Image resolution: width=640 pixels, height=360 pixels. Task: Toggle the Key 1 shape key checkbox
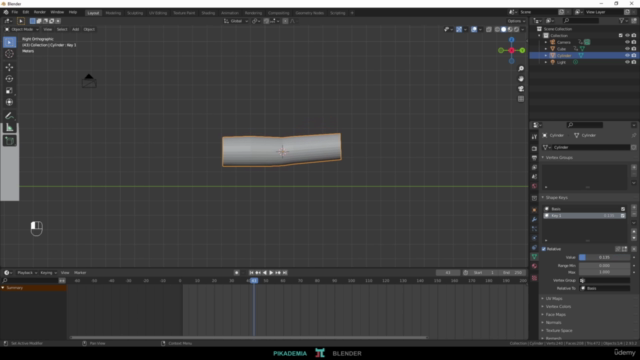623,216
